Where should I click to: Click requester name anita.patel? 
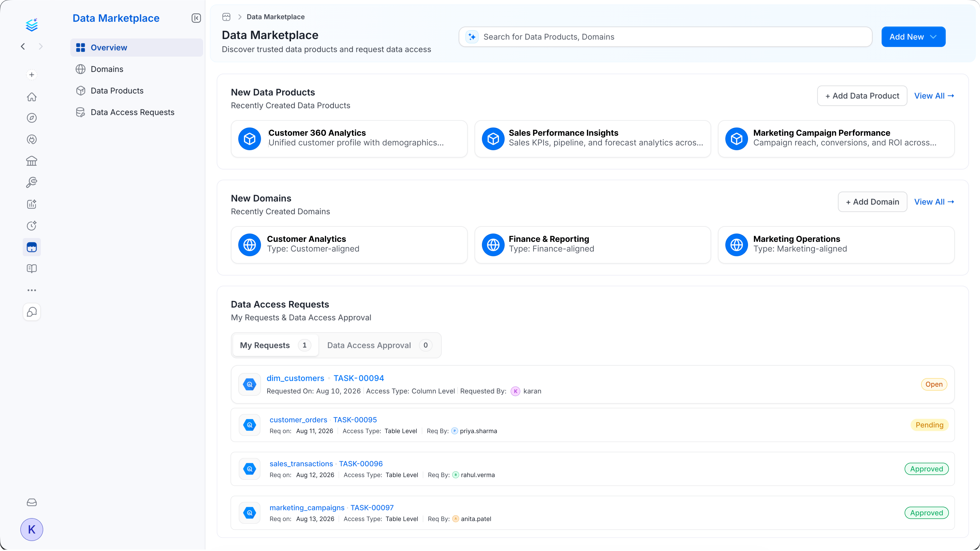tap(476, 519)
